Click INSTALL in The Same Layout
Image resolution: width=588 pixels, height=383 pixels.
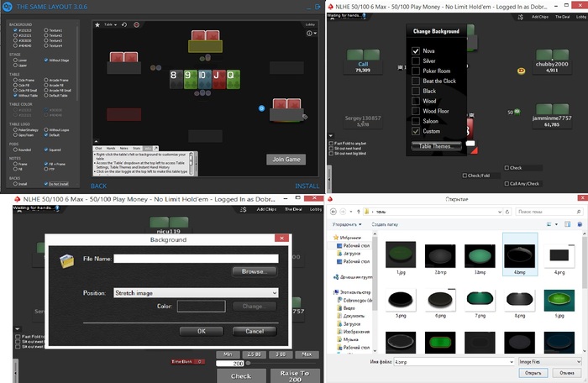coord(307,186)
